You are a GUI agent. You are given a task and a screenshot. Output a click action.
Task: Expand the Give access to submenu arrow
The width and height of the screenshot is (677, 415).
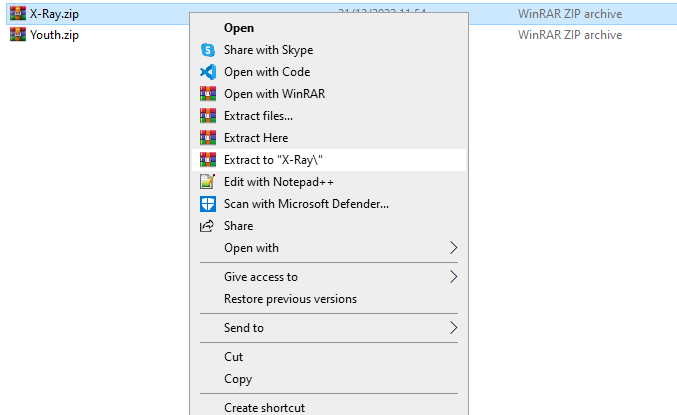coord(453,277)
